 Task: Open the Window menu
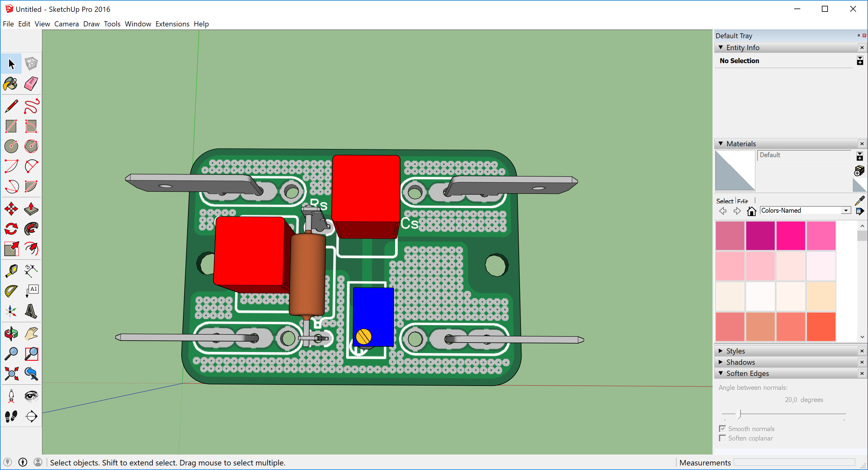(138, 24)
